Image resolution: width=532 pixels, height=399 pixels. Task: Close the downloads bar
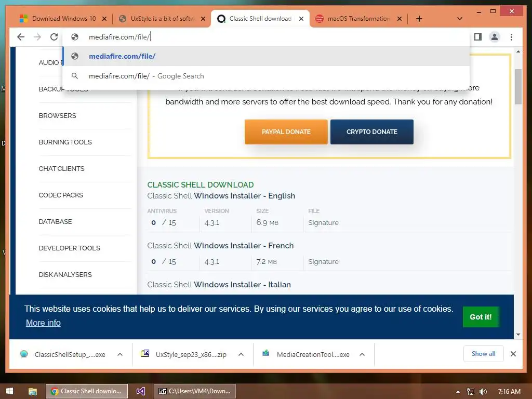tap(513, 354)
